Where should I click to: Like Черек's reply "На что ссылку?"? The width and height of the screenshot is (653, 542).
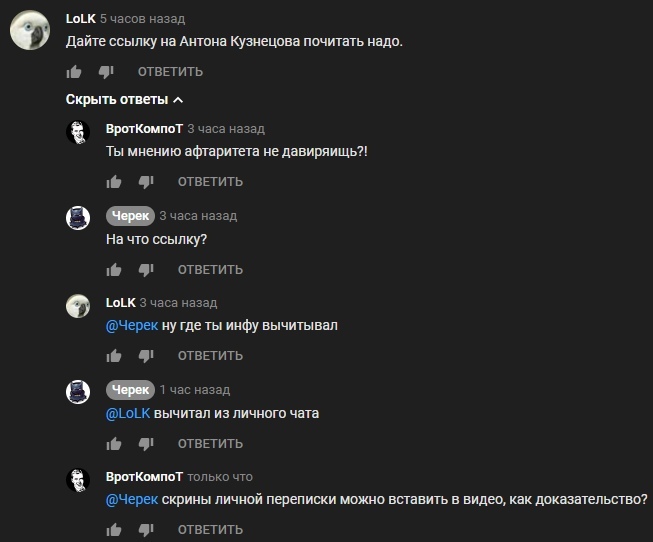[114, 270]
